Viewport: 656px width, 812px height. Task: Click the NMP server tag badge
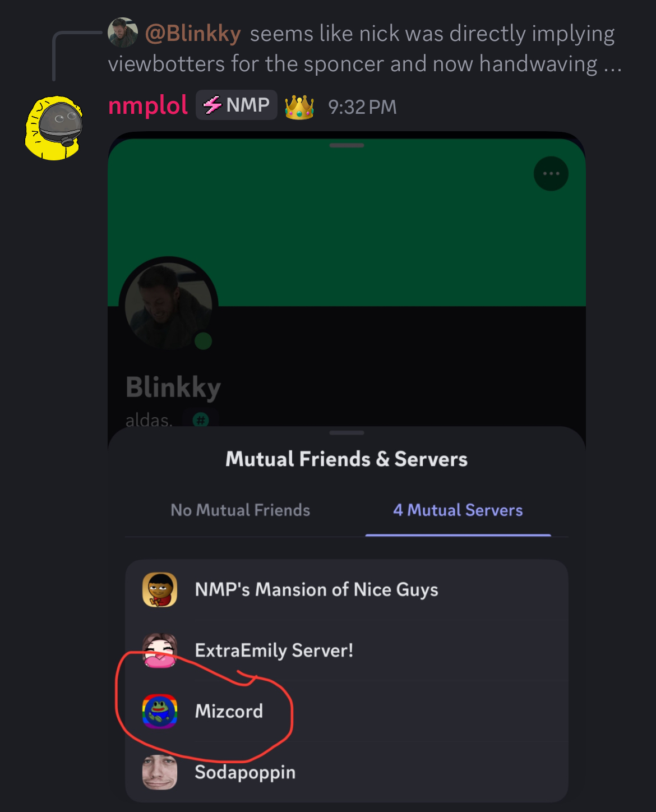point(236,105)
